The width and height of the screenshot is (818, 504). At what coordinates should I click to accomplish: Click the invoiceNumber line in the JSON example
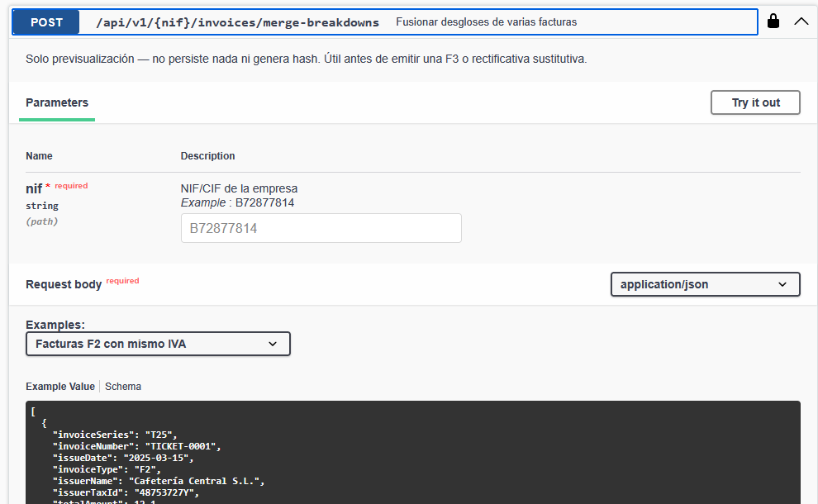[x=136, y=446]
